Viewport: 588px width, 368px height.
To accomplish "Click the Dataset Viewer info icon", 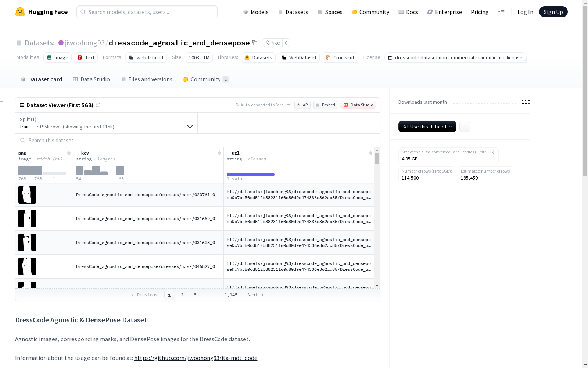I will (98, 105).
